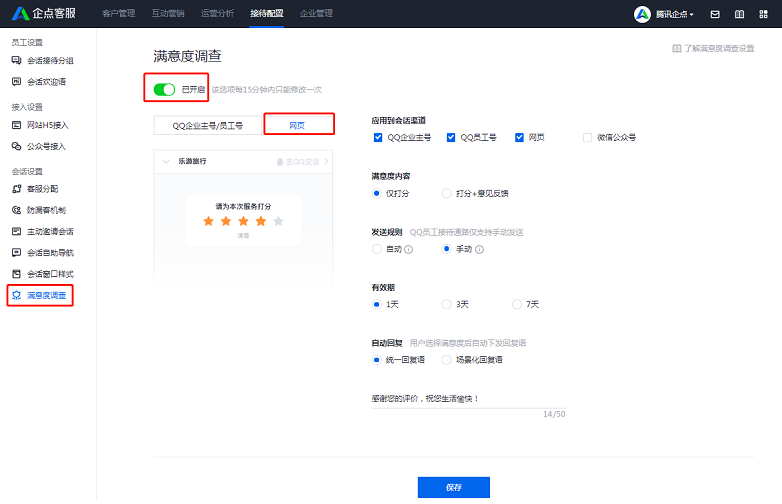Click the 会话自助导航 sidebar icon
782x504 pixels.
[16, 252]
